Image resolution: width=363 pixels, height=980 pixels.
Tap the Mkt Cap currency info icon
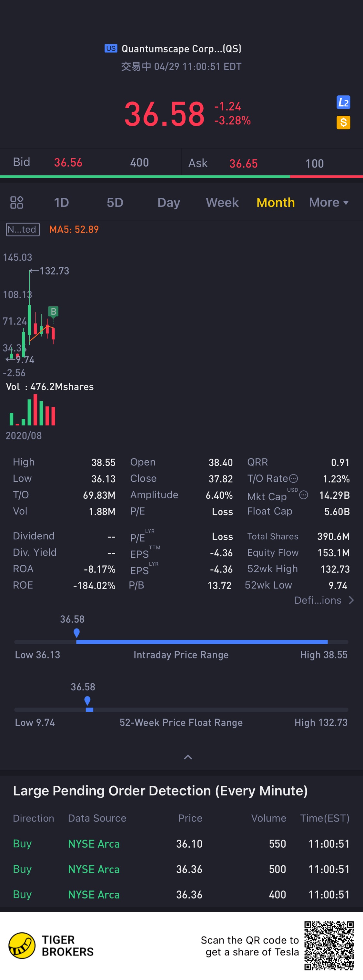coord(304,495)
